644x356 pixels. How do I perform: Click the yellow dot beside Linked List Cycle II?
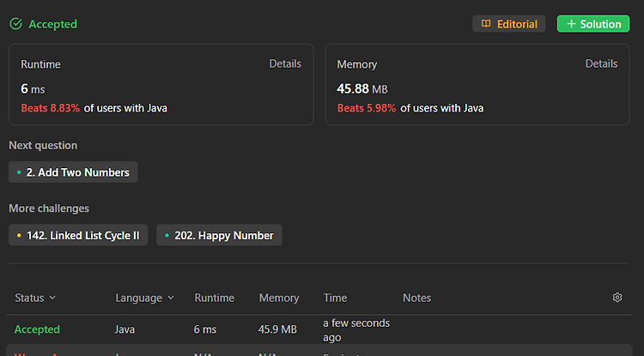pos(19,235)
